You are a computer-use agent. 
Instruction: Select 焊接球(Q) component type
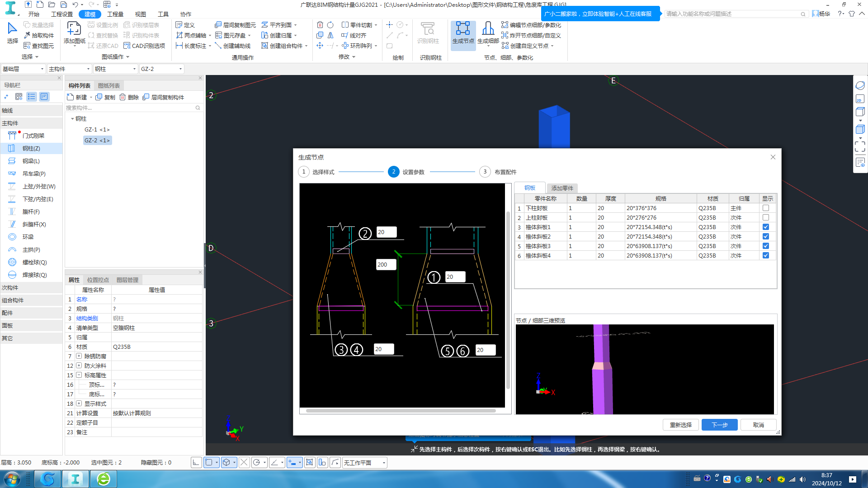pos(32,275)
